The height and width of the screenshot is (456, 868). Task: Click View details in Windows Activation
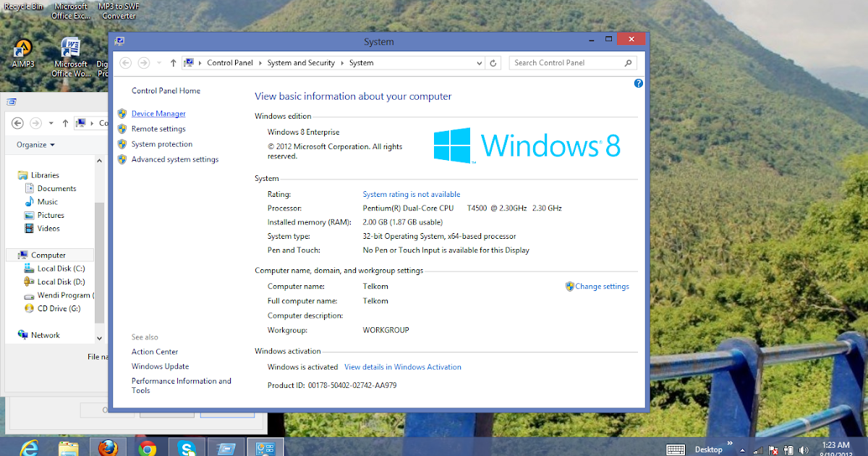coord(403,366)
